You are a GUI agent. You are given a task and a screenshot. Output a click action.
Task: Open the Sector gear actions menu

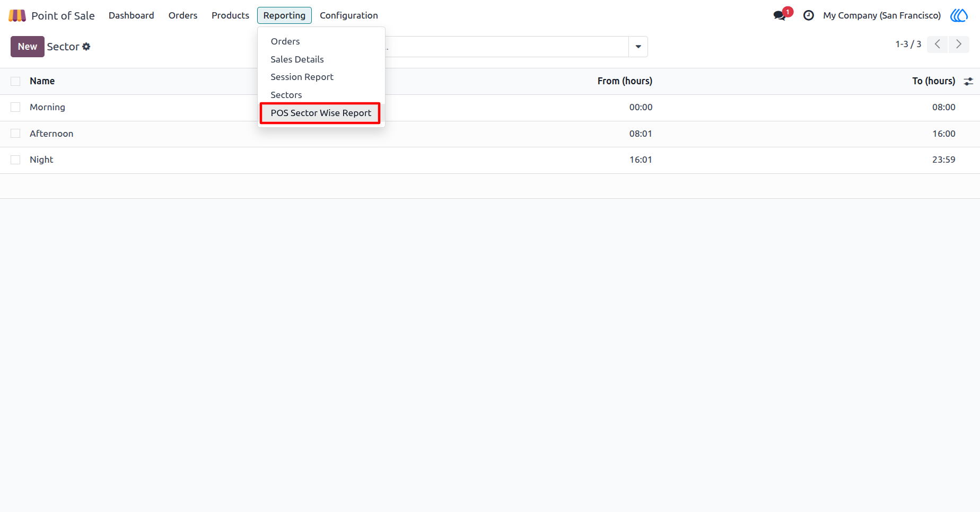[86, 47]
